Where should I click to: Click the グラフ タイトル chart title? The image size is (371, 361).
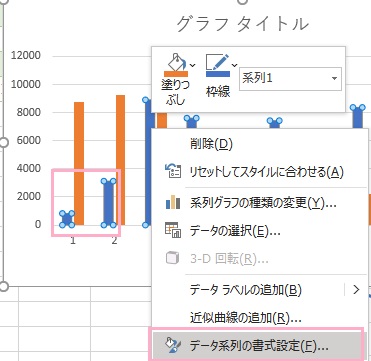point(242,24)
